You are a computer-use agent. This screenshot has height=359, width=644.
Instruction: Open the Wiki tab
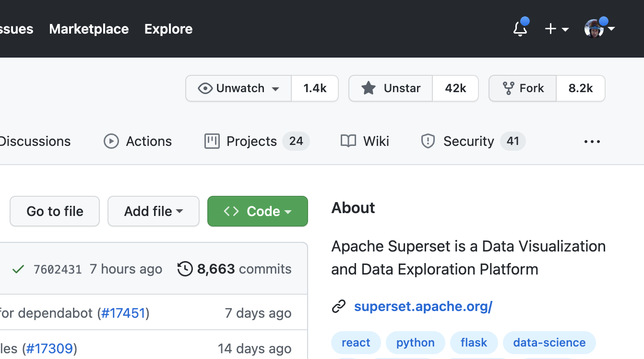pos(365,141)
